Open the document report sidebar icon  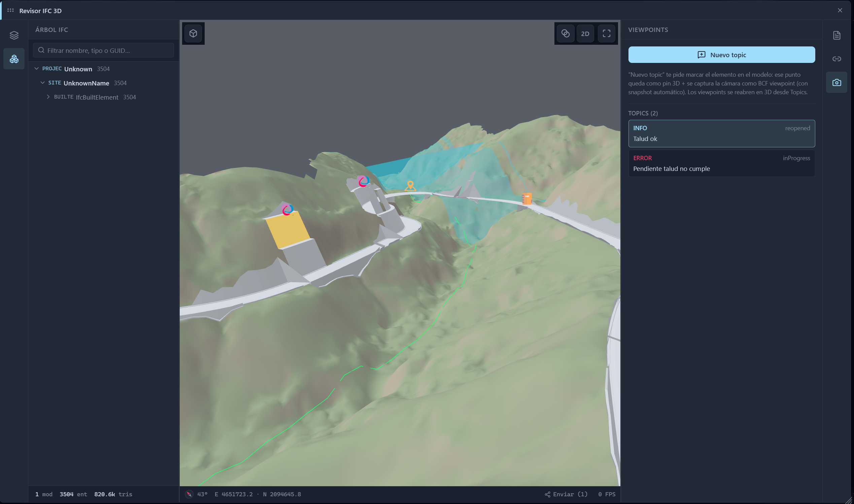837,35
